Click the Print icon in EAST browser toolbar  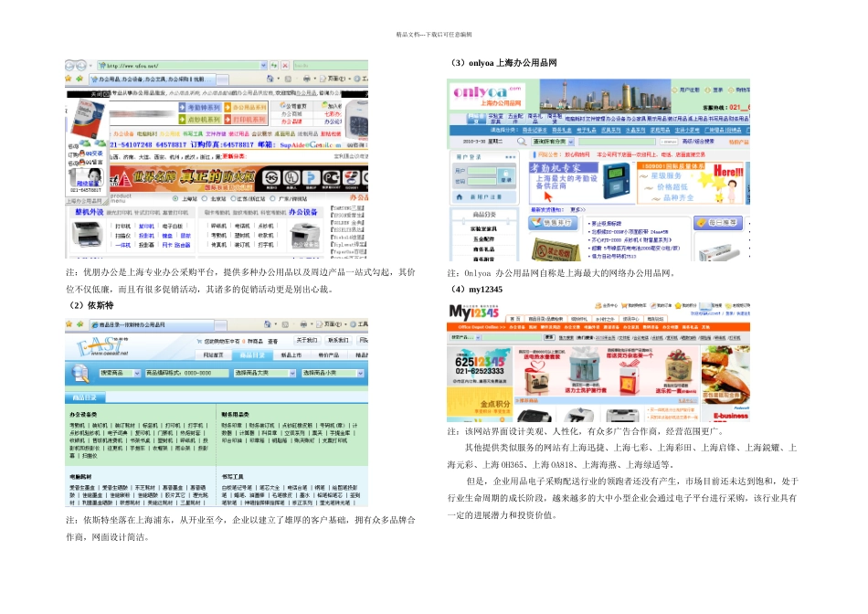(x=303, y=323)
